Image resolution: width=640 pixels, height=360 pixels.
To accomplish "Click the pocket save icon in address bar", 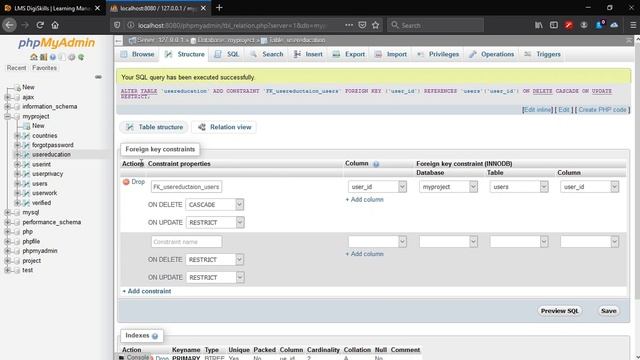I will pos(362,25).
